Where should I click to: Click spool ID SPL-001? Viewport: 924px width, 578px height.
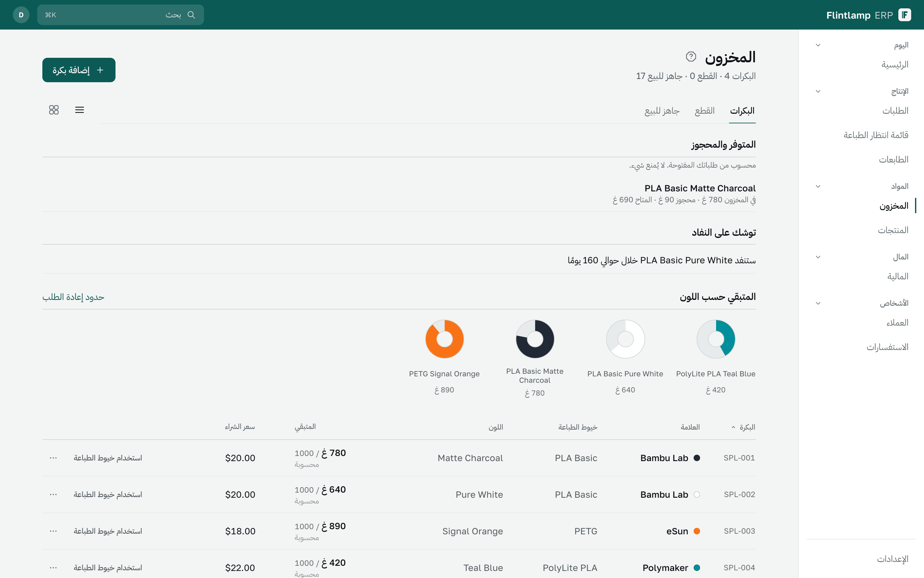(x=739, y=458)
